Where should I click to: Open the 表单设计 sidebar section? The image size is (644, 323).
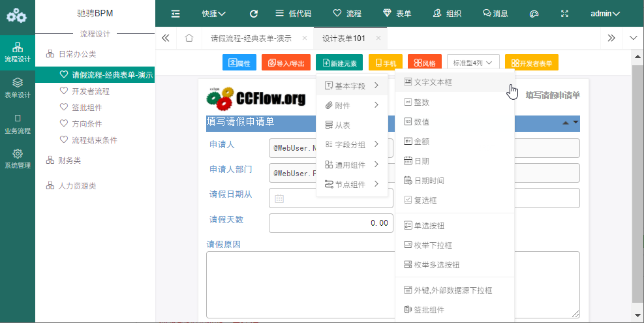(x=17, y=88)
